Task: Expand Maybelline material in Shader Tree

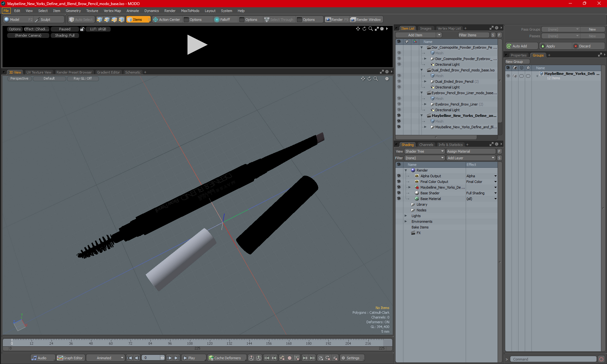Action: point(409,187)
